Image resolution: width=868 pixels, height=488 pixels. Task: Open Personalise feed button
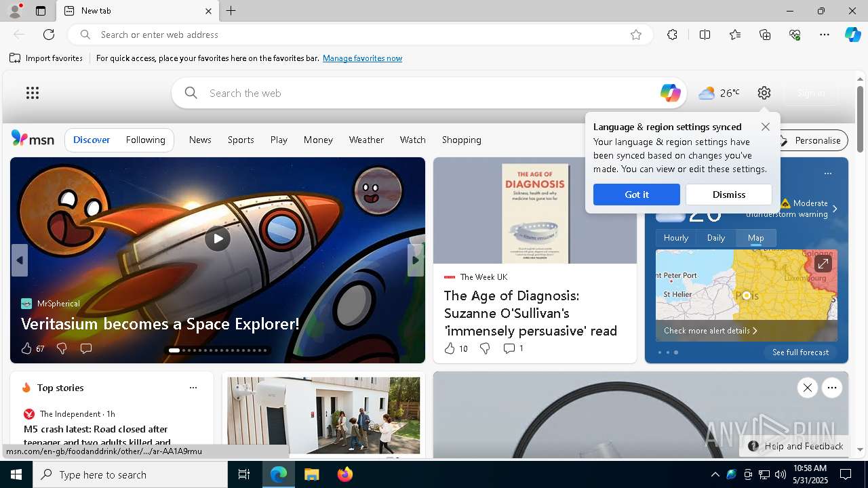[810, 140]
